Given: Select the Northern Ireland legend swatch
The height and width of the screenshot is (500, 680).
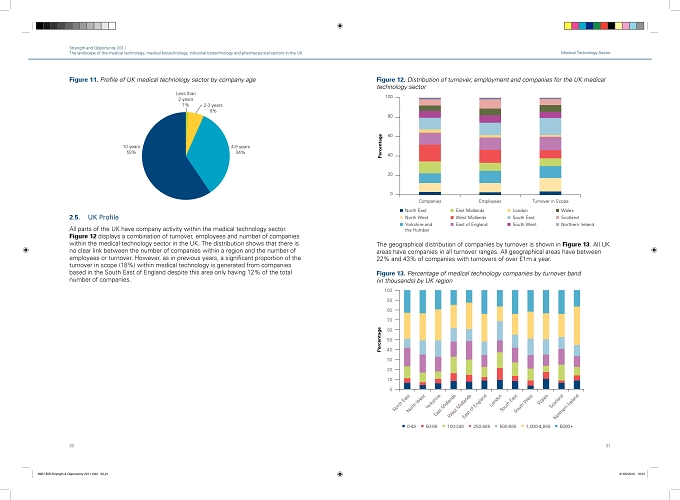Looking at the screenshot, I should coord(558,225).
